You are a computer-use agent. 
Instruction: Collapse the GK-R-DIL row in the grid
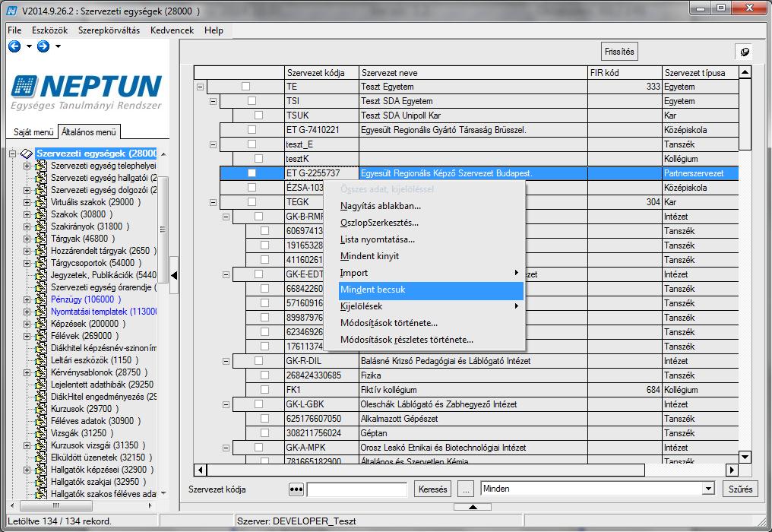[226, 361]
